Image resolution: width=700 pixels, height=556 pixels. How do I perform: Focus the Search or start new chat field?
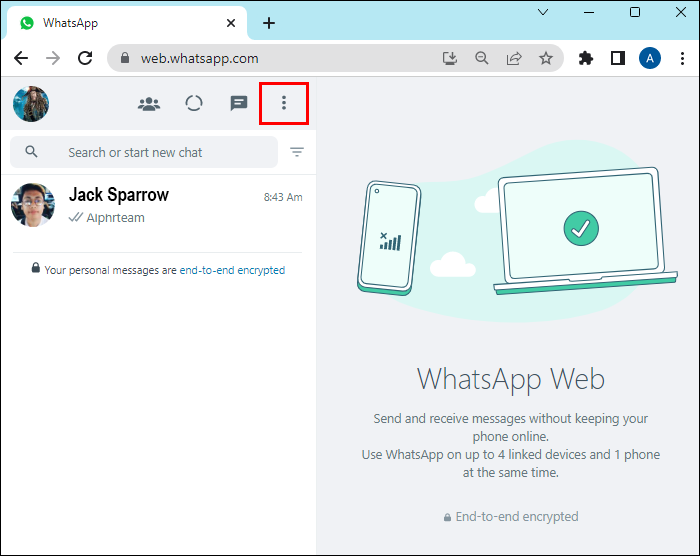[x=144, y=152]
